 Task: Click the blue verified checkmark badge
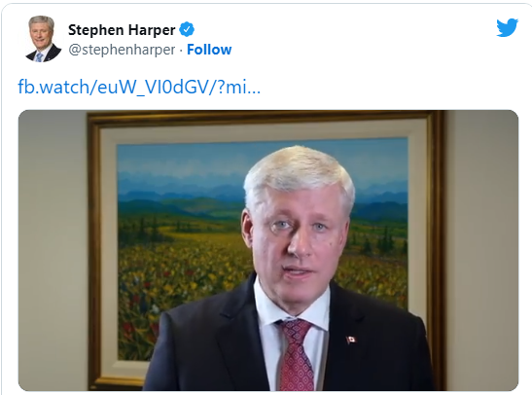(x=187, y=29)
